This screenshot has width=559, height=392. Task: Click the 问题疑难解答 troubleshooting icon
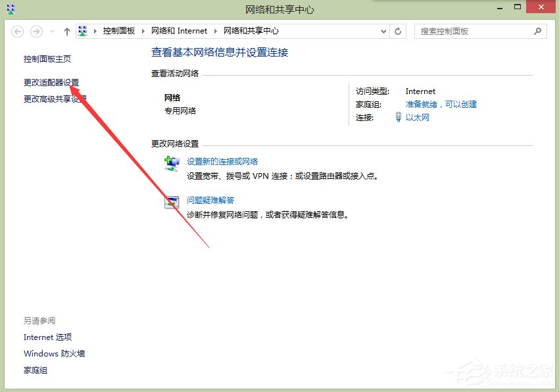click(x=172, y=203)
